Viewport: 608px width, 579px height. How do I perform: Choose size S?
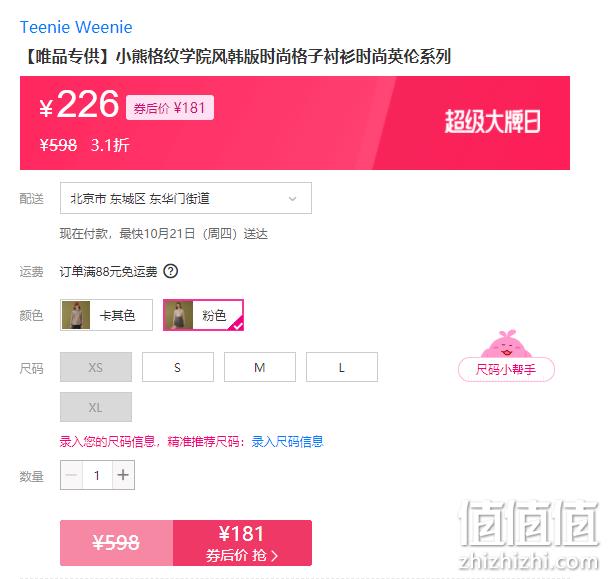178,367
